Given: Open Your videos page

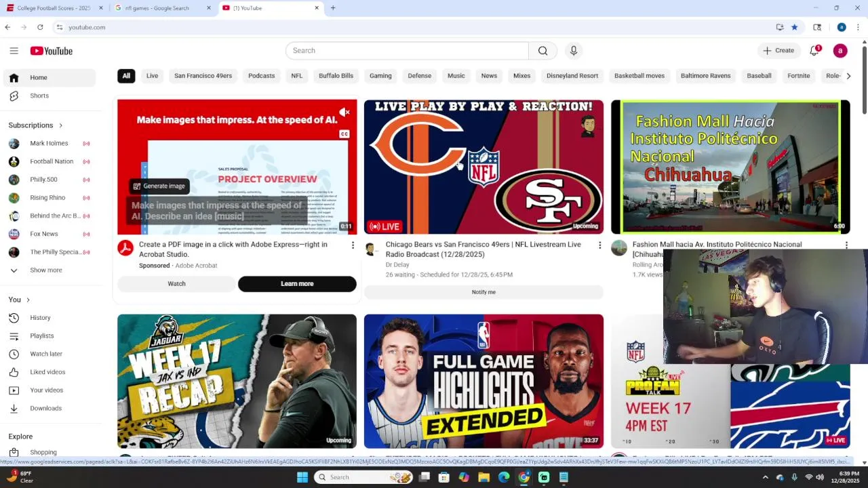Looking at the screenshot, I should point(46,390).
